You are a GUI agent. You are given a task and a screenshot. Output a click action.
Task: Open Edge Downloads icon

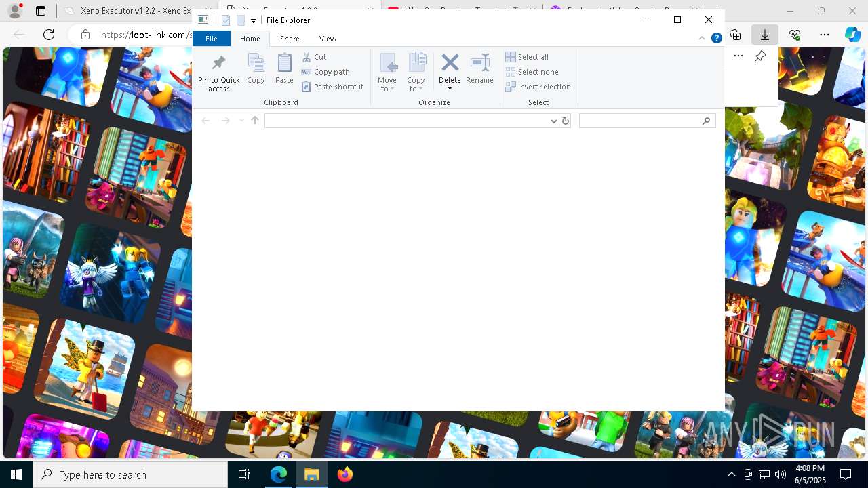tap(764, 35)
